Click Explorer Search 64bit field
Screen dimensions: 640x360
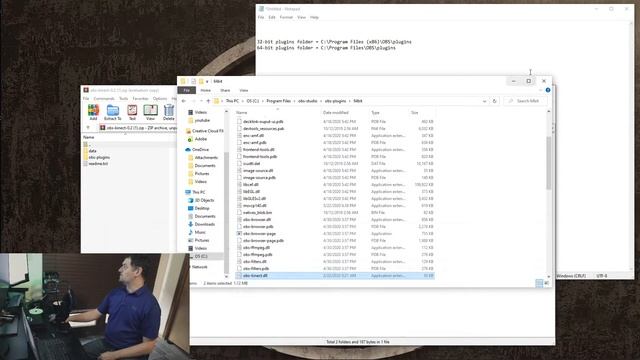(x=526, y=101)
